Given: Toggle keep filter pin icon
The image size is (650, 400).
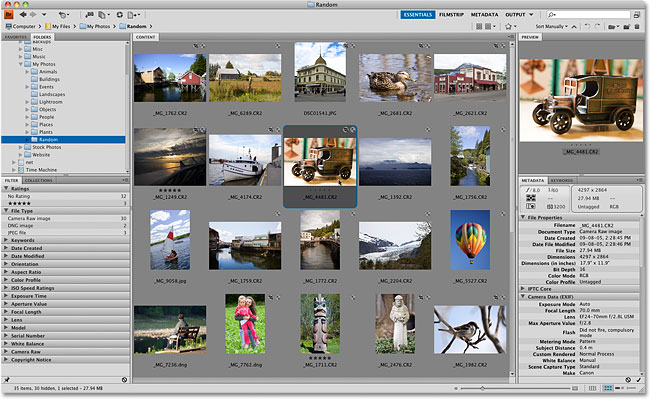Looking at the screenshot, I should click(7, 380).
